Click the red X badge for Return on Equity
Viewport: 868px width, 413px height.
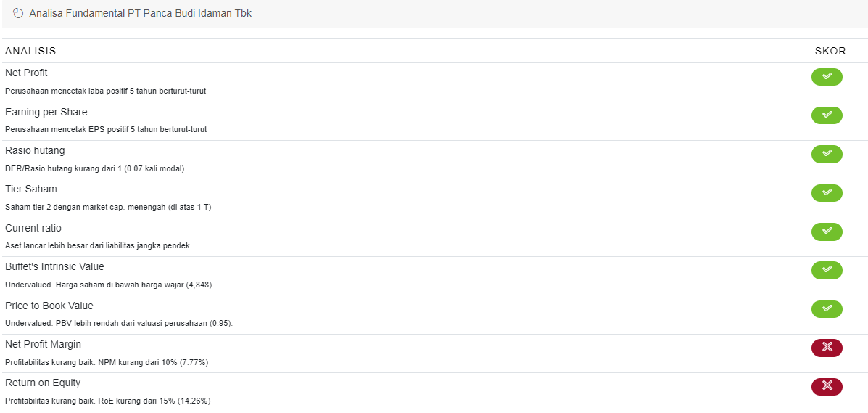(x=827, y=386)
